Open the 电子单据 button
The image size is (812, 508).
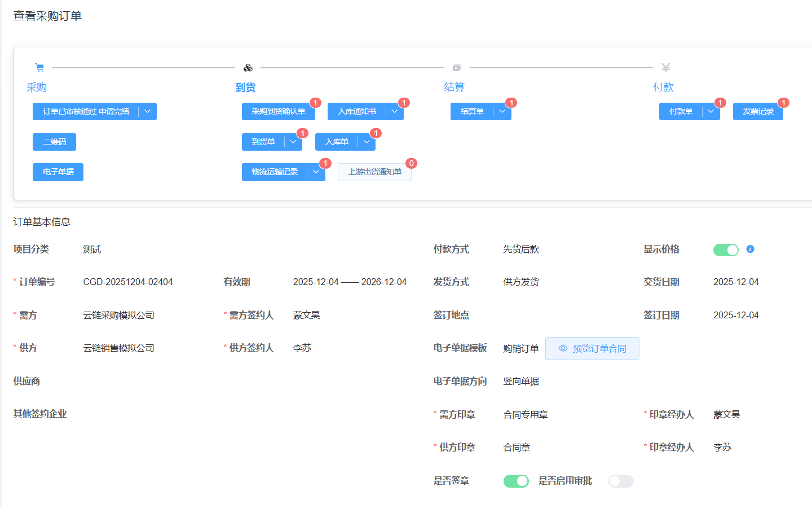58,172
